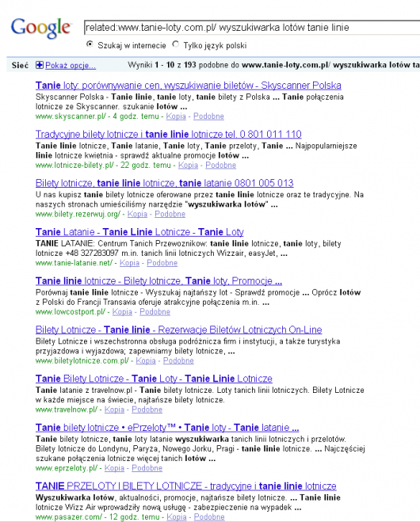This screenshot has height=522, width=420.
Task: Open 'Tanie Latanie - Tanie Linie Lotnicze' result
Action: point(139,232)
